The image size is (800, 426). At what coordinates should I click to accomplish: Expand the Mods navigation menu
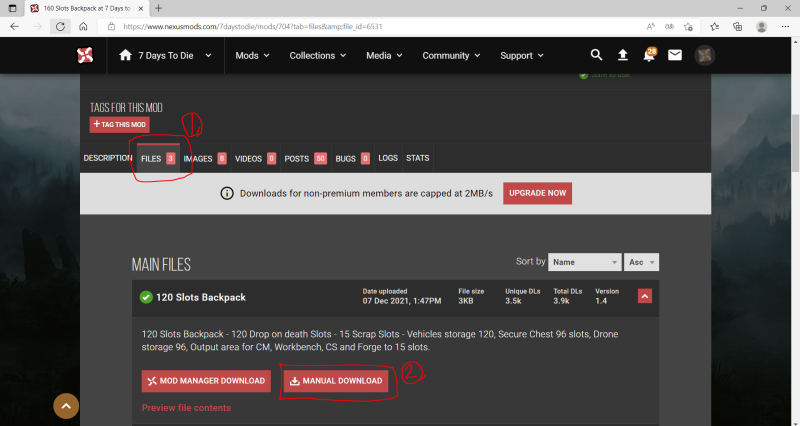[x=253, y=56]
